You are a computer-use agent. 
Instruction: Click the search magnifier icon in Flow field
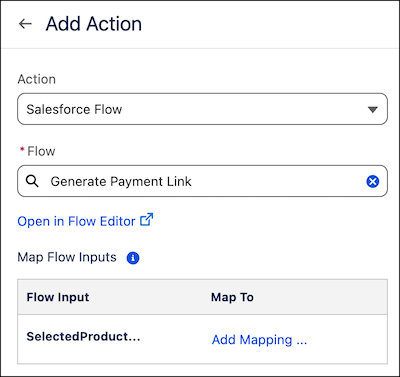(x=32, y=181)
